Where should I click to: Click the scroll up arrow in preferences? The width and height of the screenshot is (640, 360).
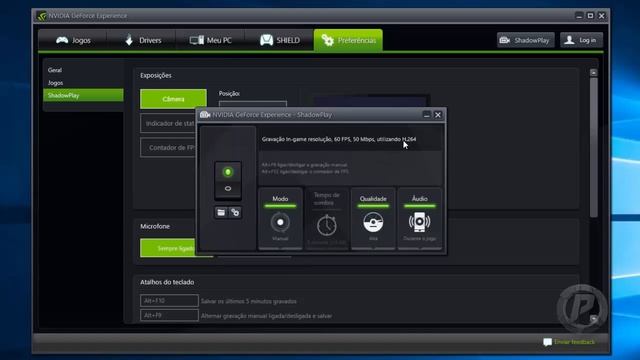click(x=593, y=72)
